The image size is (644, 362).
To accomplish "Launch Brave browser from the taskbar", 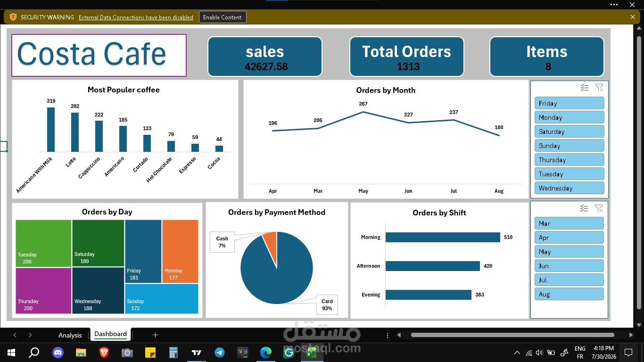I will [x=104, y=352].
